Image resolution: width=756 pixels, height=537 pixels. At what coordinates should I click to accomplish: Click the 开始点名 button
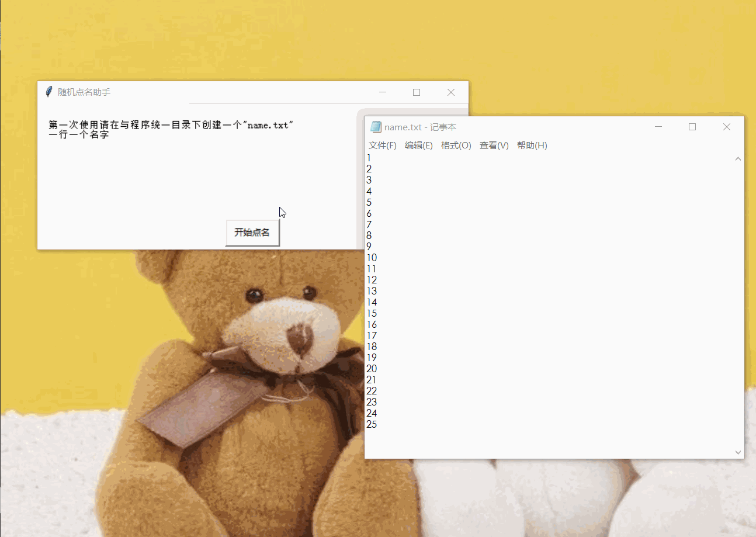252,233
